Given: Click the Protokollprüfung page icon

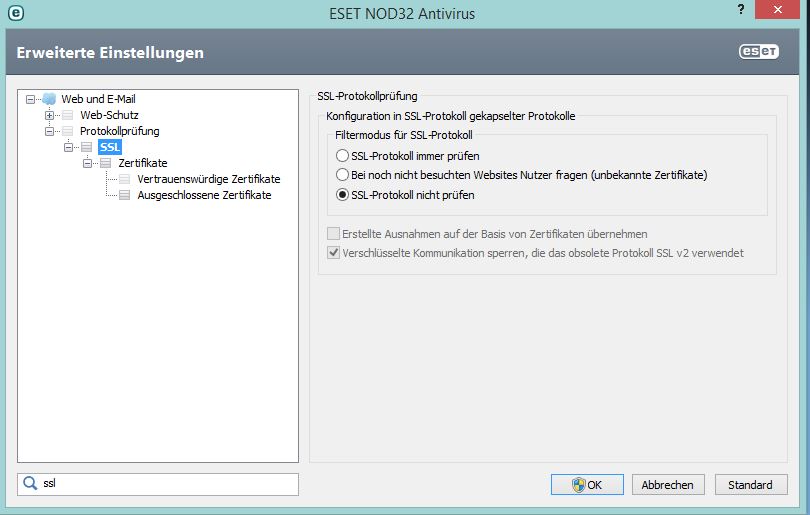Looking at the screenshot, I should pyautogui.click(x=68, y=131).
